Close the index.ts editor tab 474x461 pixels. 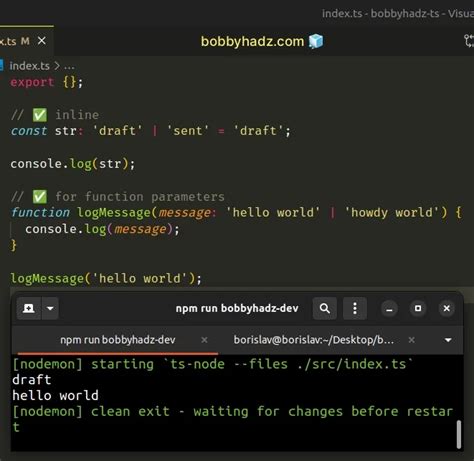(x=42, y=41)
